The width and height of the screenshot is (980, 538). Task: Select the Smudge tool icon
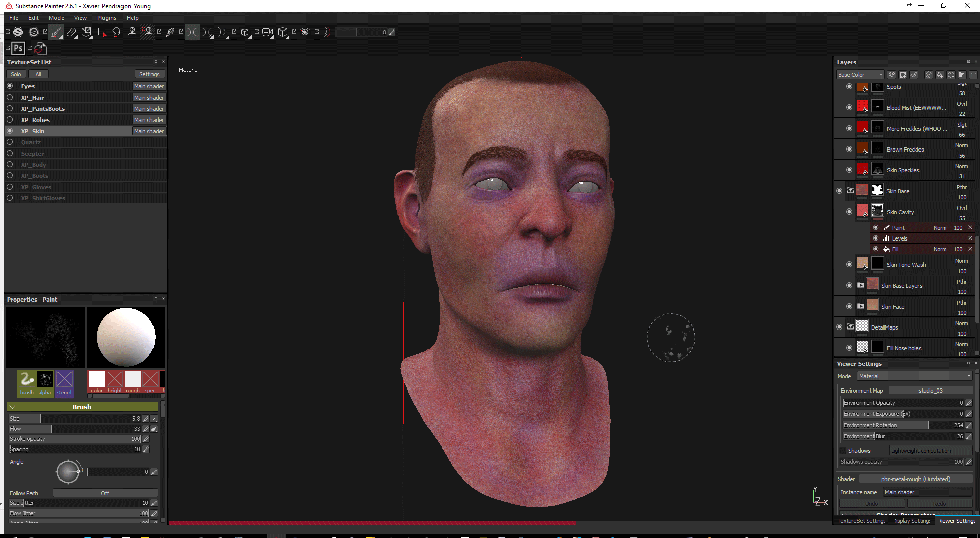coord(116,32)
